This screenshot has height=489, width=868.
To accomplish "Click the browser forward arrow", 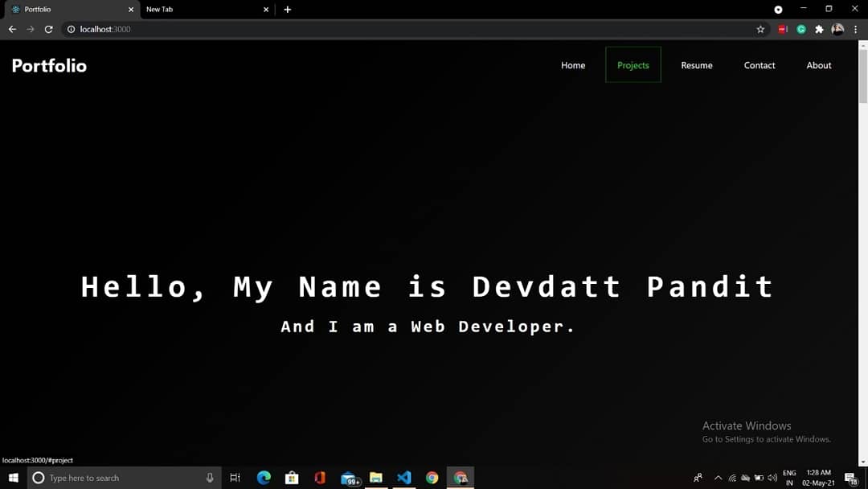I will 31,29.
